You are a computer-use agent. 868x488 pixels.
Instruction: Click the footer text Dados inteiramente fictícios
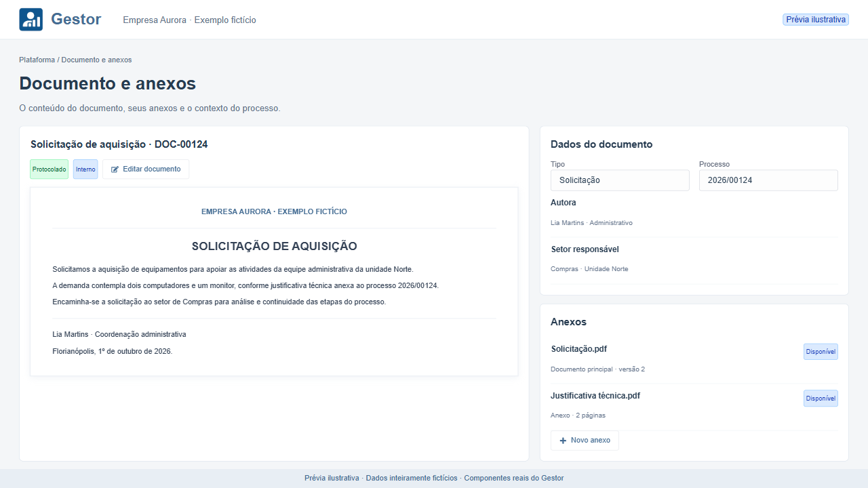click(x=412, y=478)
